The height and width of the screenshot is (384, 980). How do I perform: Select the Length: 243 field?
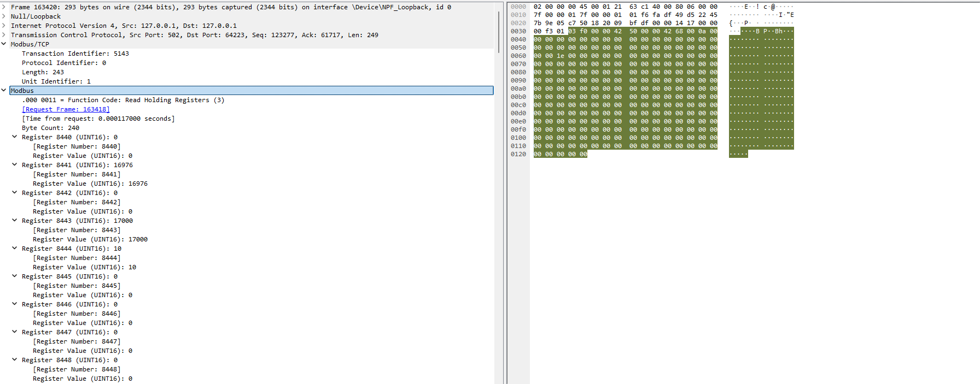(43, 72)
